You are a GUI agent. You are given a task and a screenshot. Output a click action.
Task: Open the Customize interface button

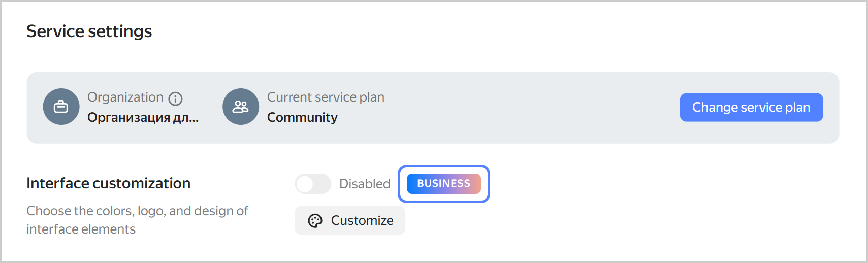(x=350, y=221)
